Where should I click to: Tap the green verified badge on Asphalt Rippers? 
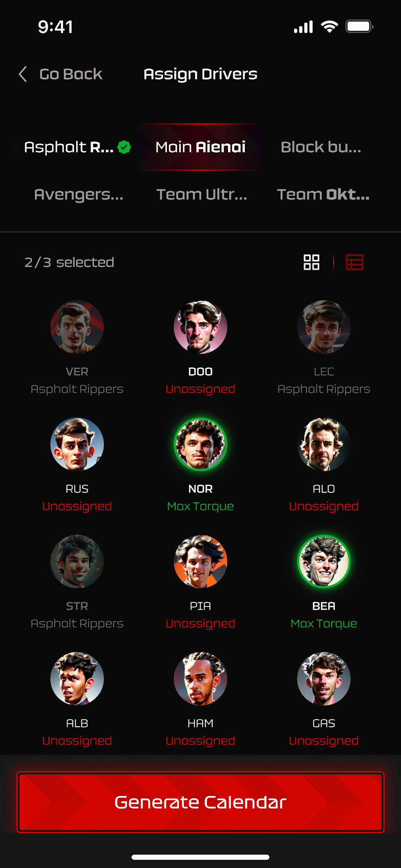(x=124, y=147)
